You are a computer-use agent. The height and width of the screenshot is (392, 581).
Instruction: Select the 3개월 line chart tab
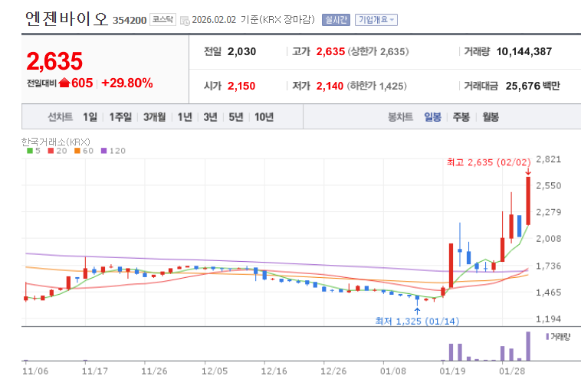(x=155, y=117)
